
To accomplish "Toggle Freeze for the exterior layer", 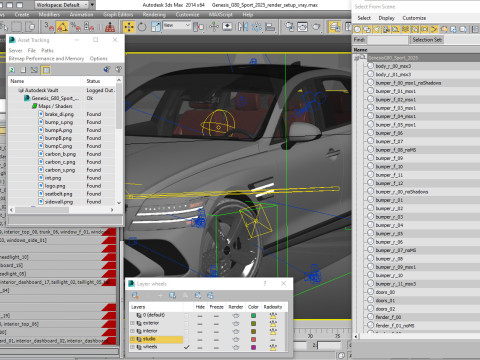I will (x=216, y=323).
